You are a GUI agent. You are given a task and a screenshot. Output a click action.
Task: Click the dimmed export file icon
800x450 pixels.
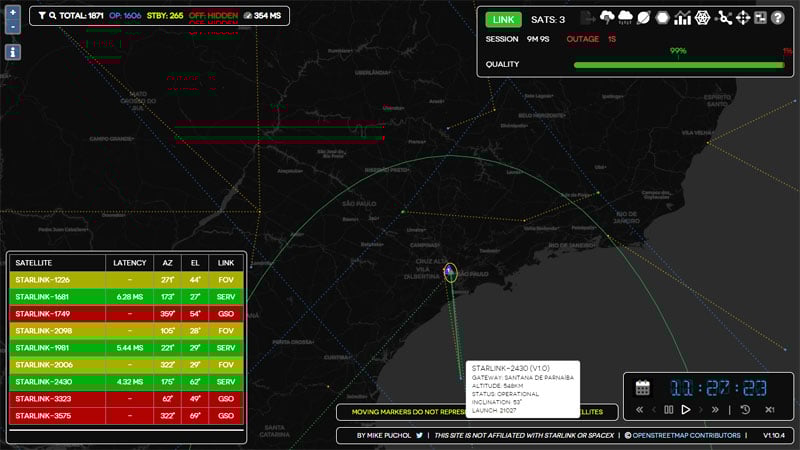pos(588,18)
